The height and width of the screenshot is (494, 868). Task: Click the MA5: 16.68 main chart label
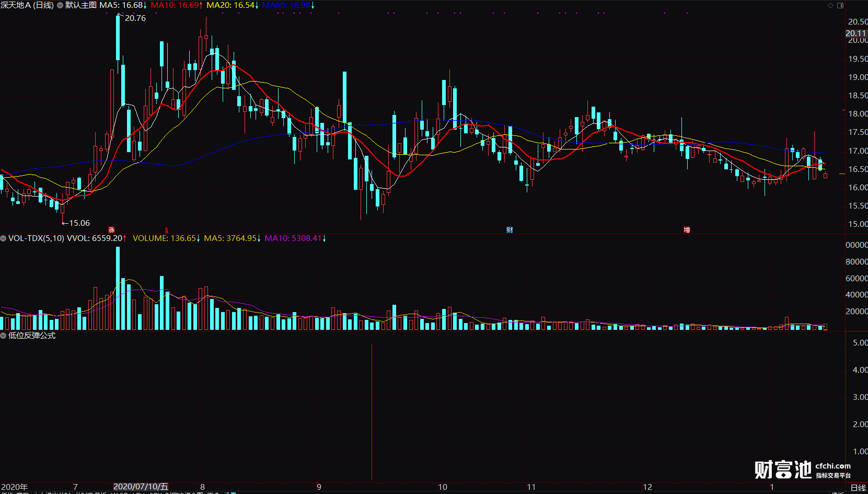[124, 5]
